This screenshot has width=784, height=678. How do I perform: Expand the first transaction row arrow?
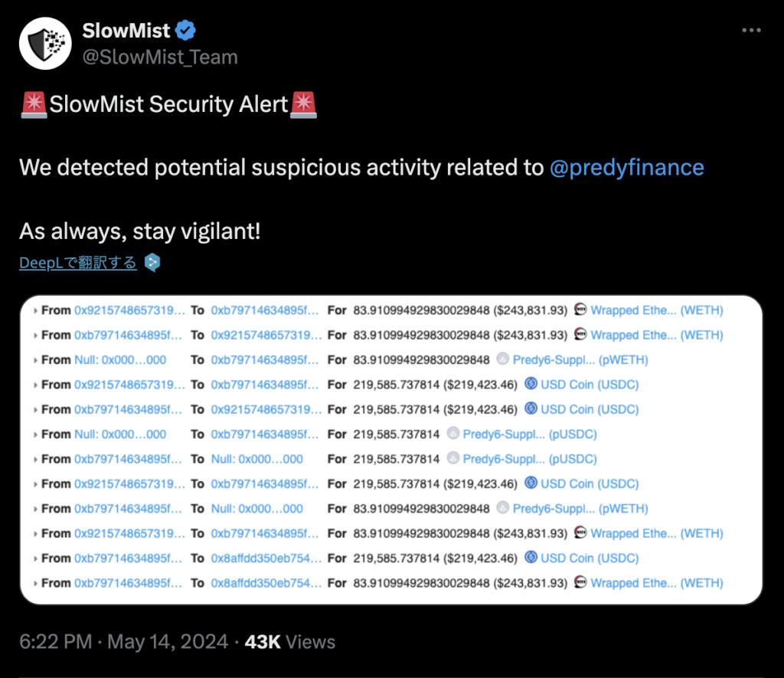click(37, 310)
